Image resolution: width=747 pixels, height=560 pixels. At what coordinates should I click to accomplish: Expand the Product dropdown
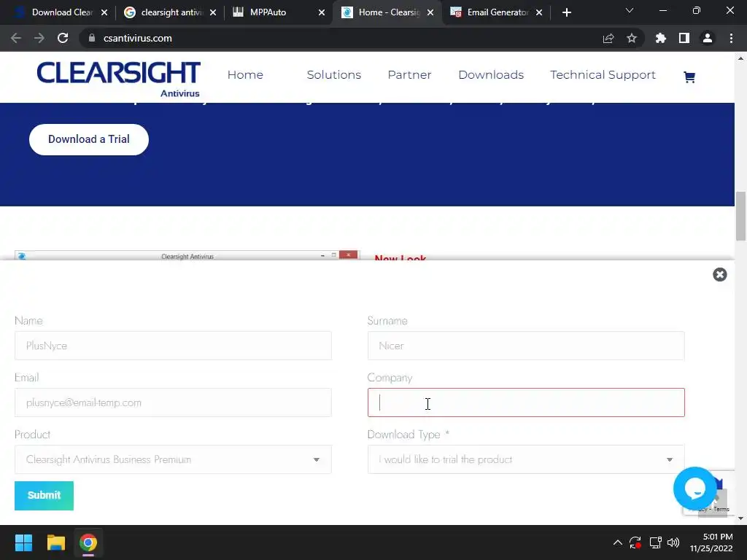pos(173,459)
